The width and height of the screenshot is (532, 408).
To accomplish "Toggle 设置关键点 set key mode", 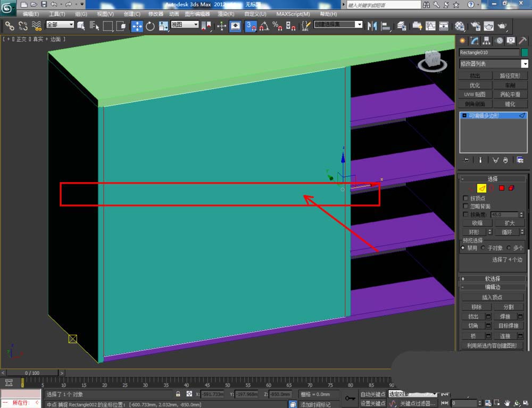I will point(373,403).
